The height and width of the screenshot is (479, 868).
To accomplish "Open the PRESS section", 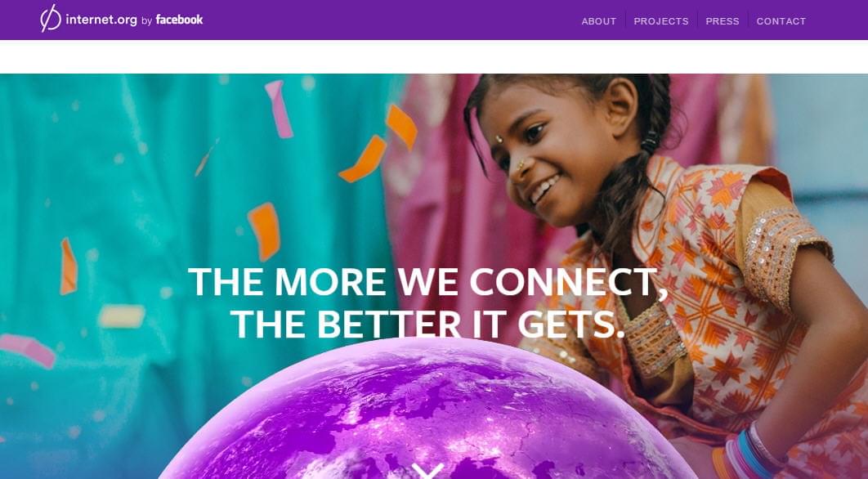I will click(723, 21).
